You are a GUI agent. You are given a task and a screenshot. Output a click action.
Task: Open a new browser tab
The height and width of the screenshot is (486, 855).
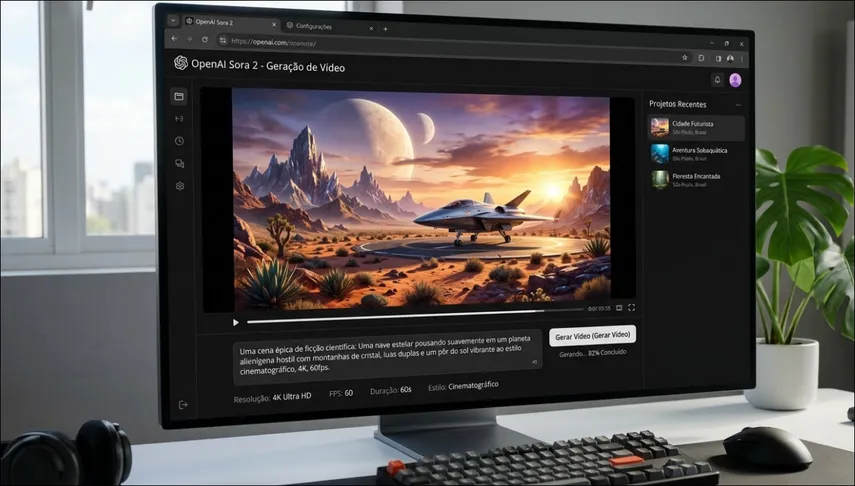coord(386,29)
